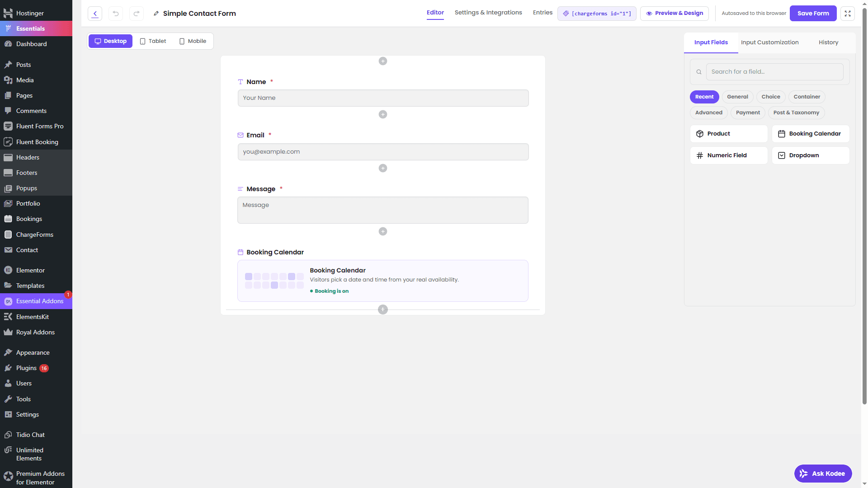Add Product field to form
Image resolution: width=868 pixels, height=488 pixels.
click(729, 134)
